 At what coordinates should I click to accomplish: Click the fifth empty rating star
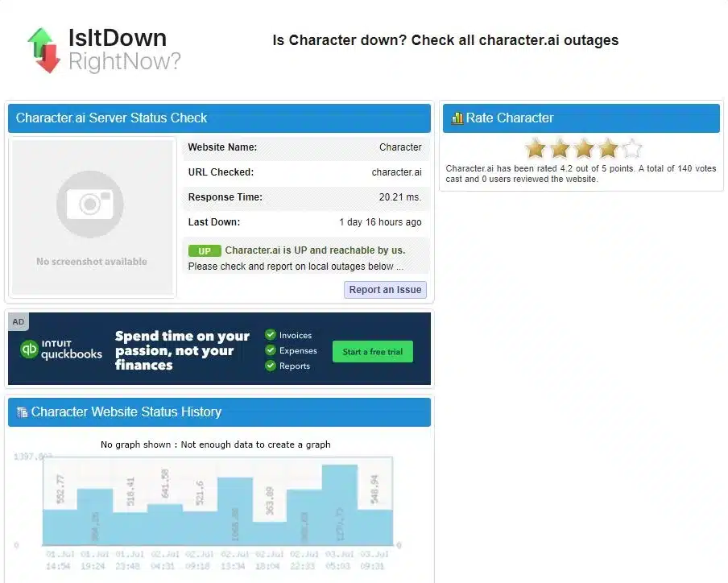pos(632,148)
